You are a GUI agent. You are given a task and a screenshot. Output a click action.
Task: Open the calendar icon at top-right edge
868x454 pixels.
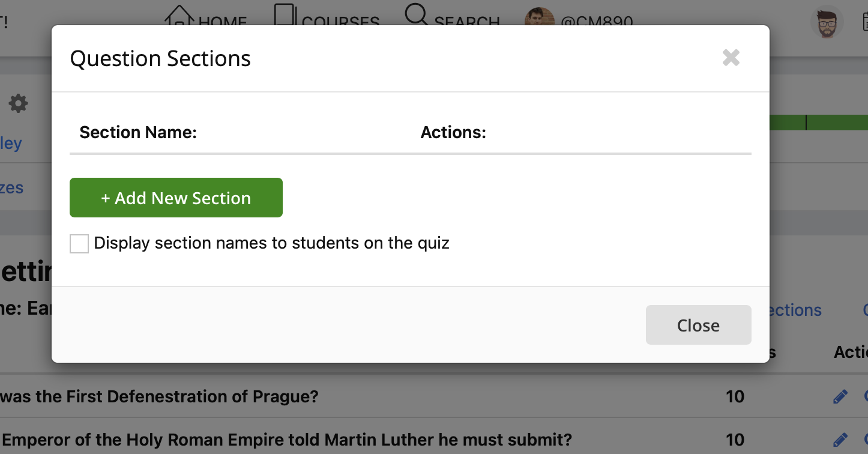tap(865, 22)
